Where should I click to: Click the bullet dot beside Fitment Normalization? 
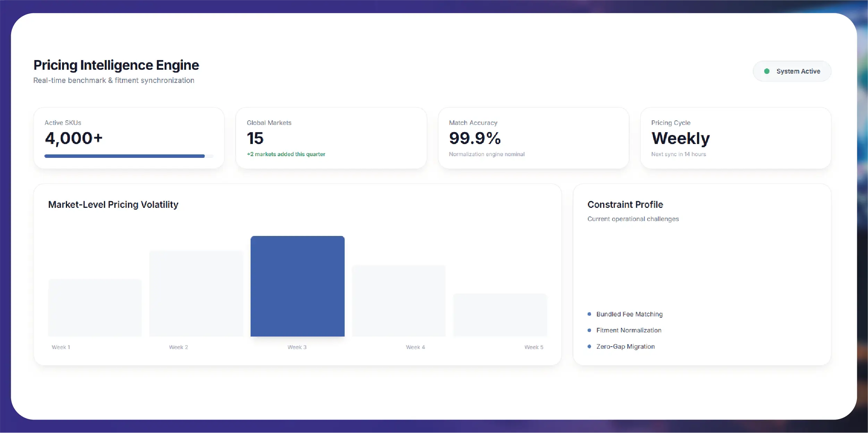589,330
